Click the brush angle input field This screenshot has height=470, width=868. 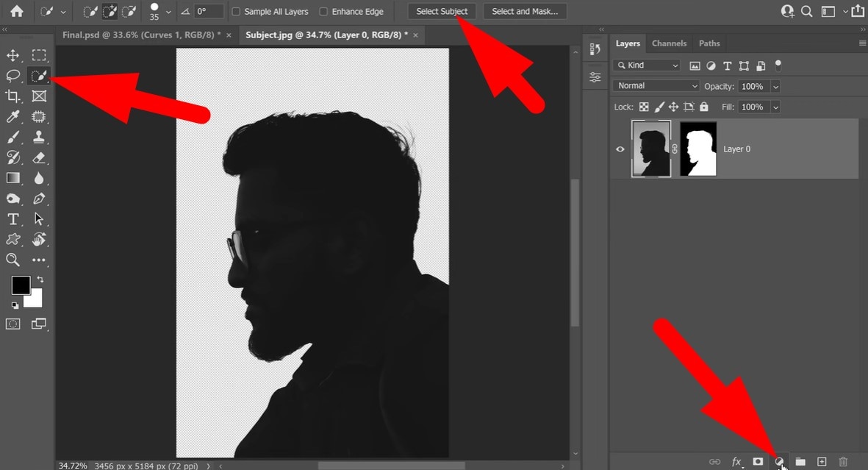(209, 11)
